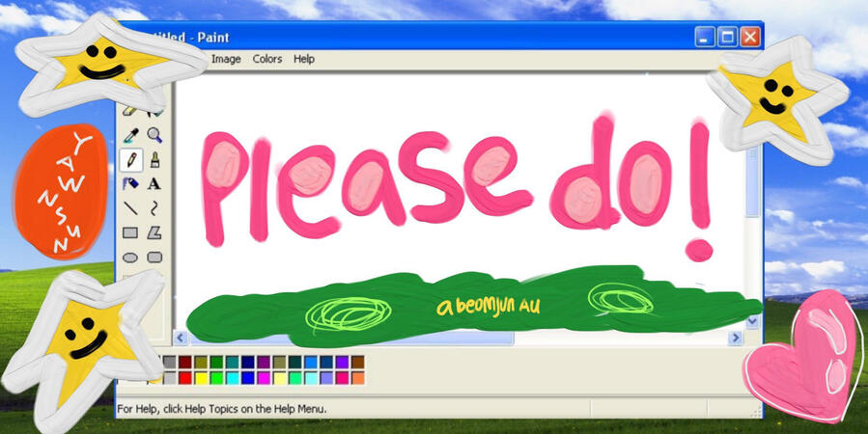Select the Polygon shape tool
The width and height of the screenshot is (868, 434).
click(x=154, y=232)
